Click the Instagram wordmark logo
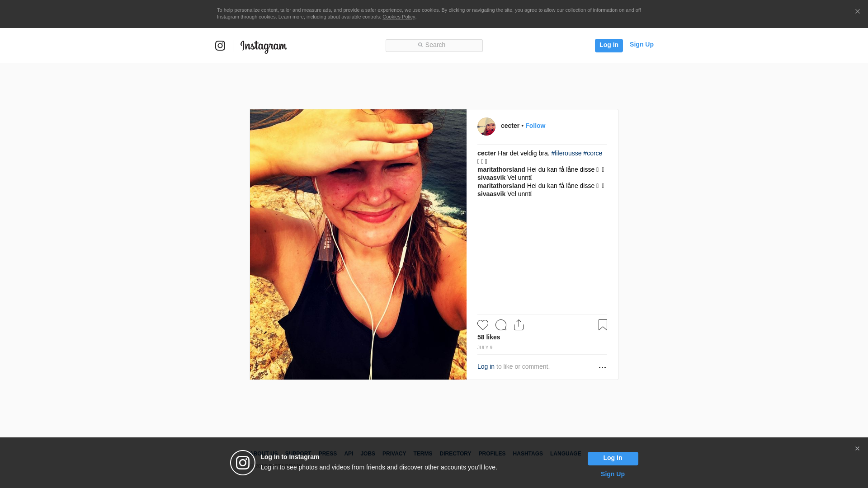This screenshot has height=488, width=868. point(264,46)
